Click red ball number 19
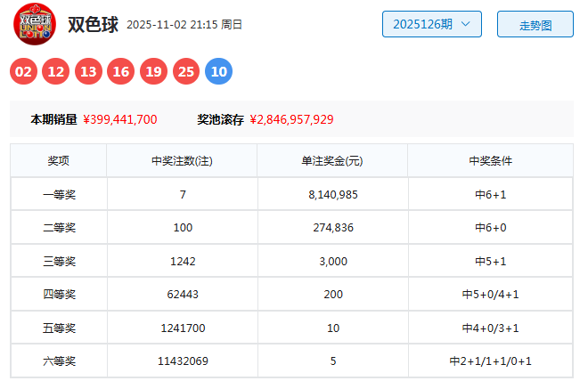This screenshot has height=389, width=588. (153, 71)
